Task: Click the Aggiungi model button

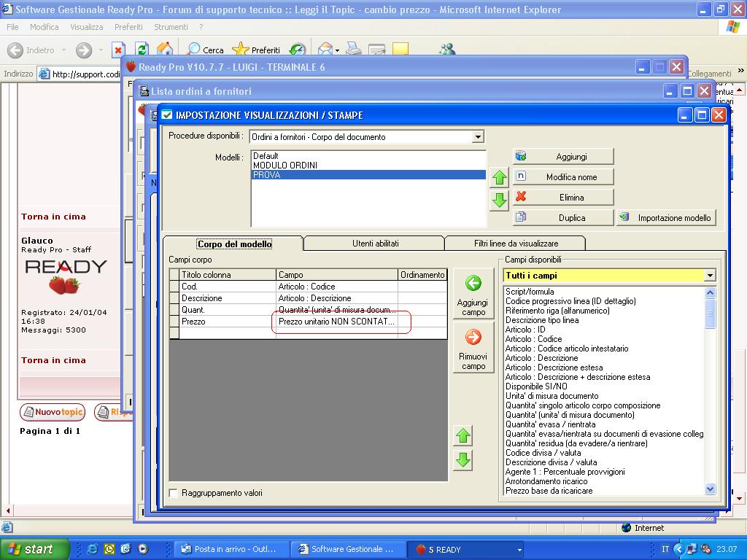Action: (x=564, y=157)
